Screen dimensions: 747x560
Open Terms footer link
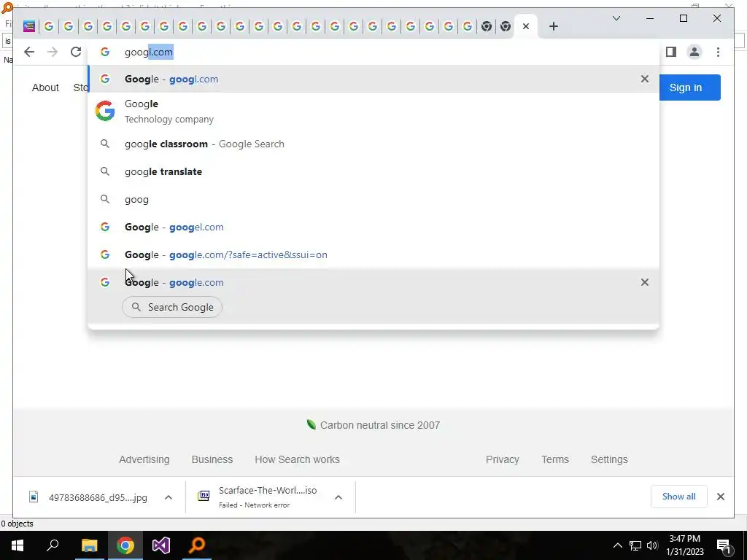pyautogui.click(x=555, y=459)
